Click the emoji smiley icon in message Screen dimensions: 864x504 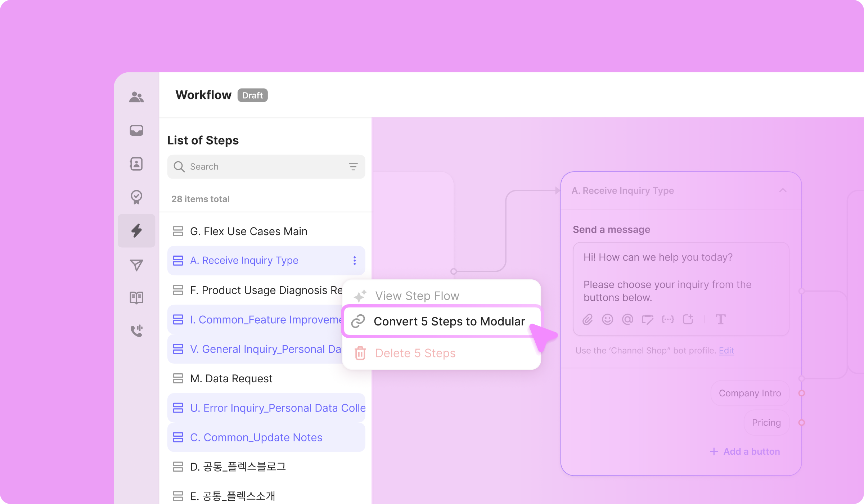click(607, 319)
